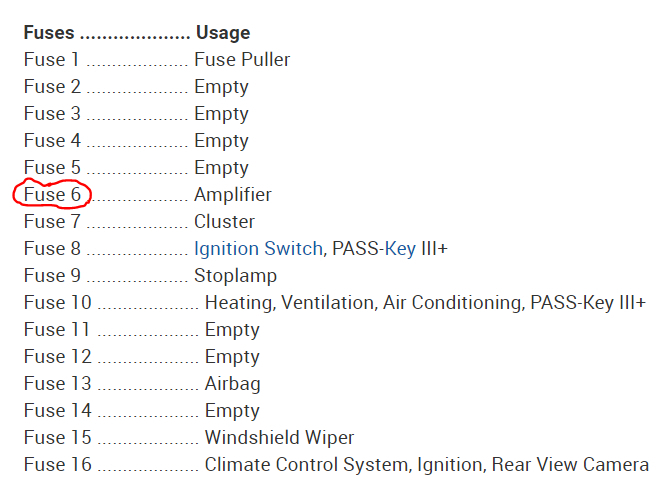Screen dimensions: 659x482
Task: Select the Fuse Puller text
Action: click(x=242, y=60)
